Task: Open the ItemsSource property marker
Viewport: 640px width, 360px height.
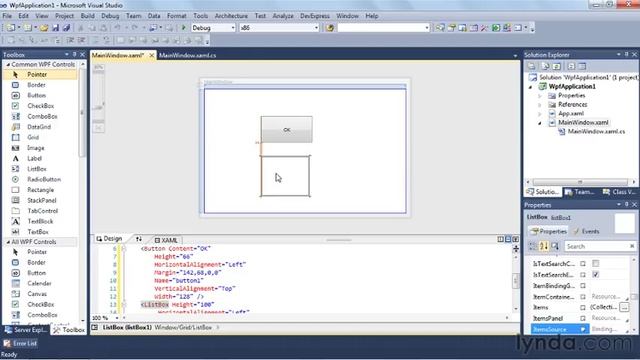Action: point(583,329)
